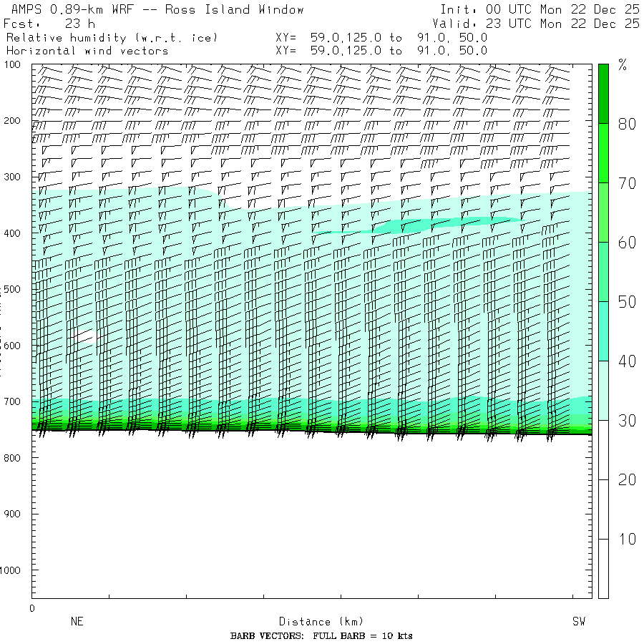This screenshot has width=644, height=644.
Task: Click the colorbar label 20
Action: tap(627, 480)
